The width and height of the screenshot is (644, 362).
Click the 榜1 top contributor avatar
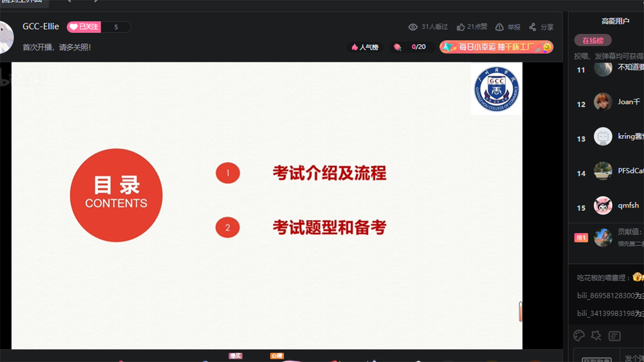603,237
